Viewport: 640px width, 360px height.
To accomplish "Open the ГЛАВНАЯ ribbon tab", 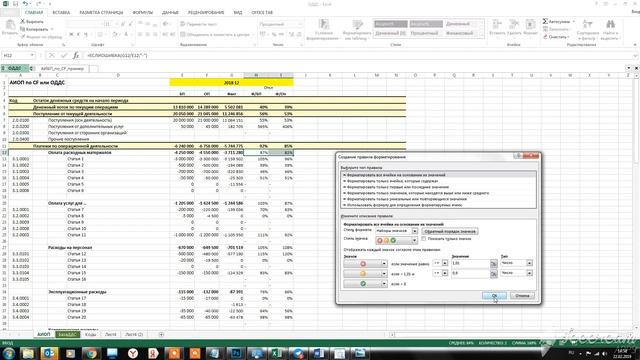I will (34, 13).
